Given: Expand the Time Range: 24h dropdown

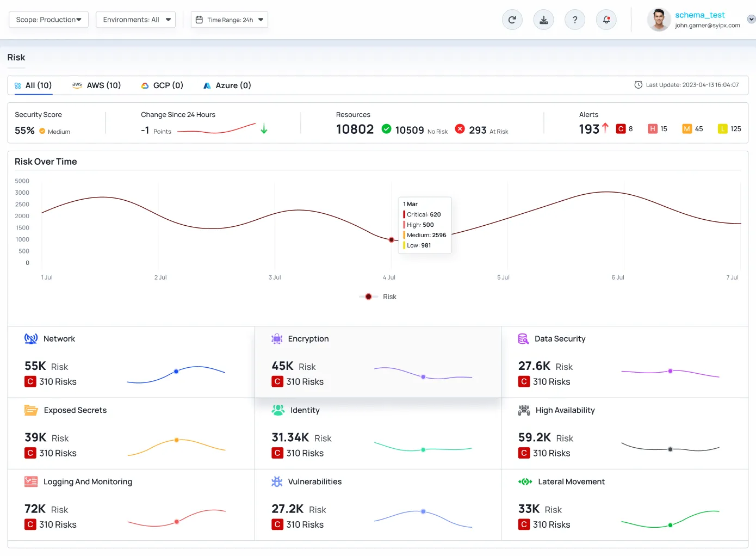Looking at the screenshot, I should [230, 20].
